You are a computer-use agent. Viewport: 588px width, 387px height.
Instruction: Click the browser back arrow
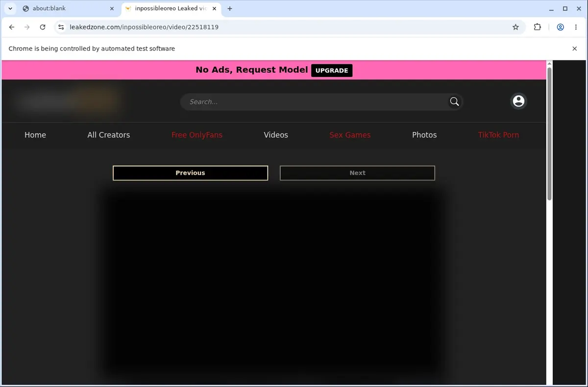click(x=12, y=27)
